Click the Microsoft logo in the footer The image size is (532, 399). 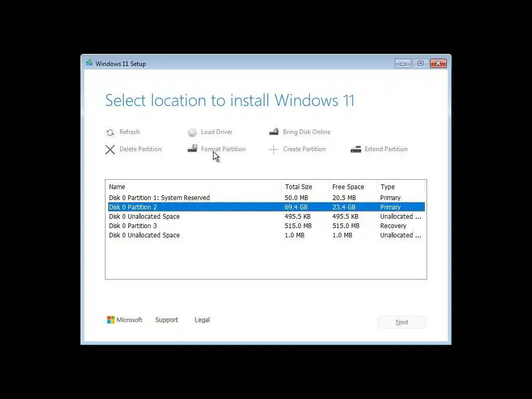click(x=125, y=320)
